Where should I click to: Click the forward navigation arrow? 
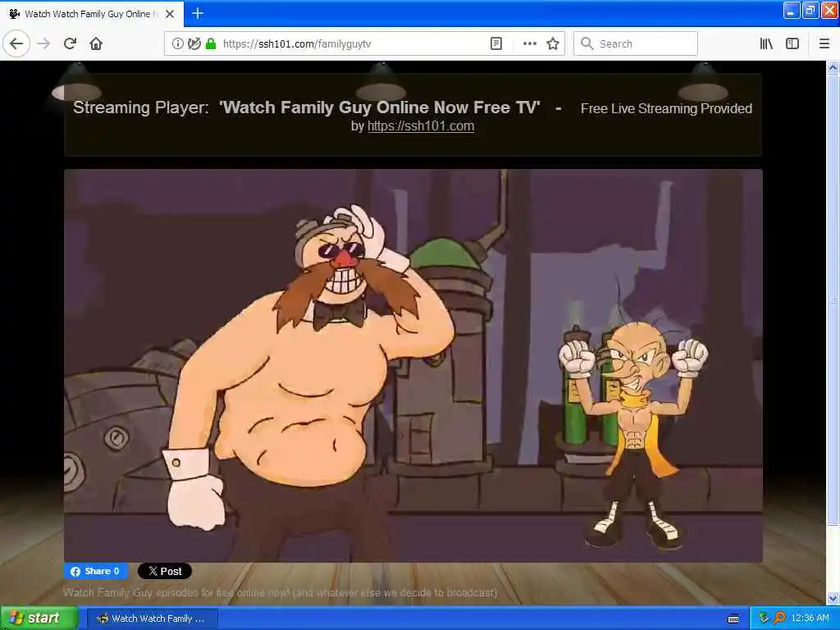point(44,43)
